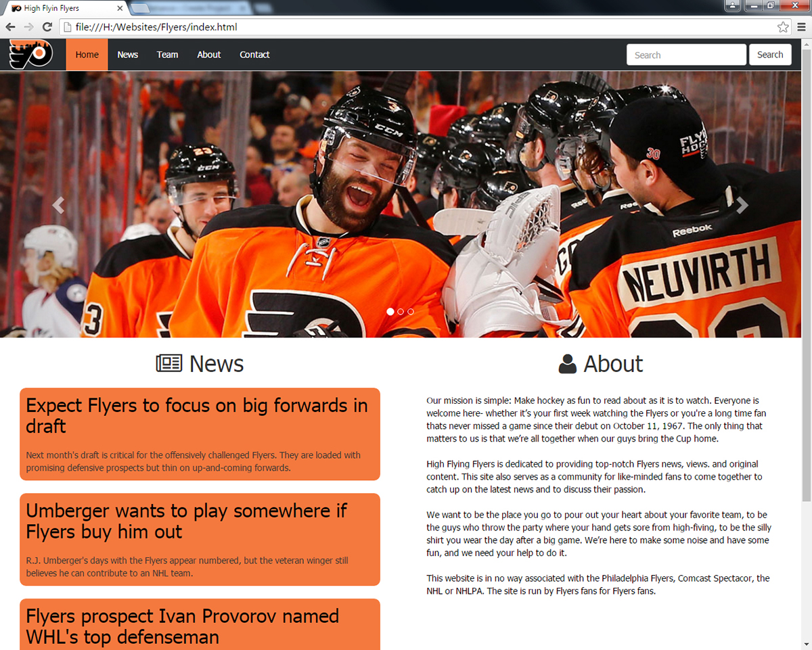
Task: Click the newspaper icon beside News
Action: [169, 364]
